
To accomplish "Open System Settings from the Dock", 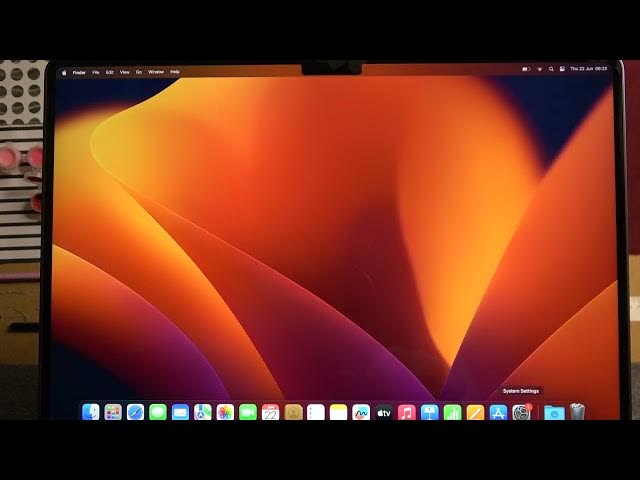I will click(x=522, y=412).
